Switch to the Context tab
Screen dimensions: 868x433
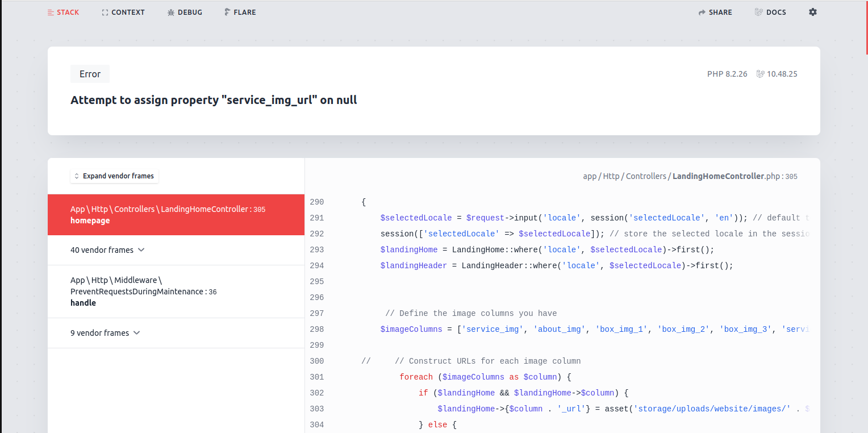click(123, 13)
